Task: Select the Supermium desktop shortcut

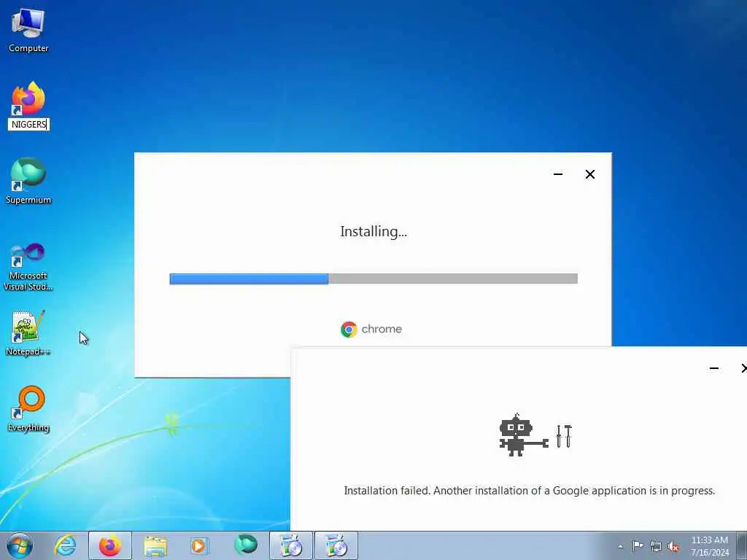Action: tap(28, 182)
